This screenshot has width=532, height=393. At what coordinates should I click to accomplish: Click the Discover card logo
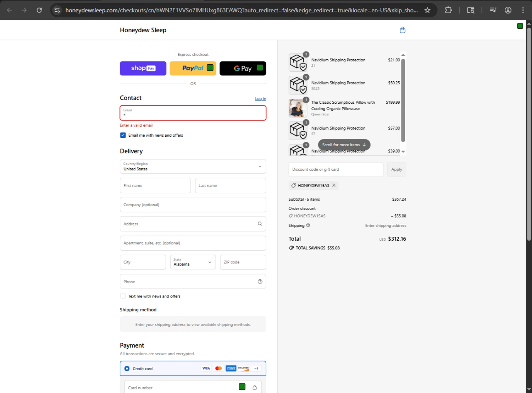243,369
